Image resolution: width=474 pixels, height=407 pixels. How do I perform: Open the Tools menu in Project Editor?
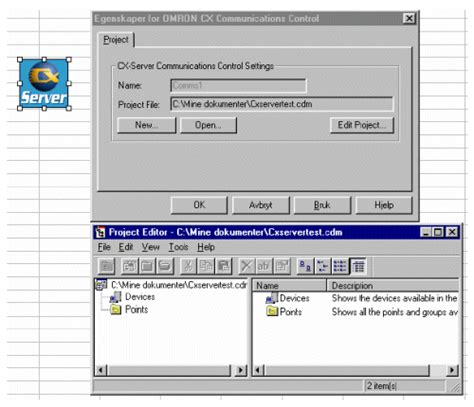[178, 247]
